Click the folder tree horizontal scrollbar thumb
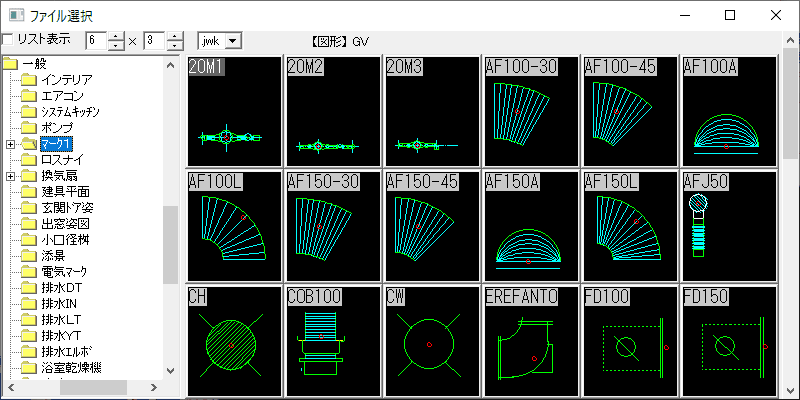800x400 pixels. click(94, 387)
